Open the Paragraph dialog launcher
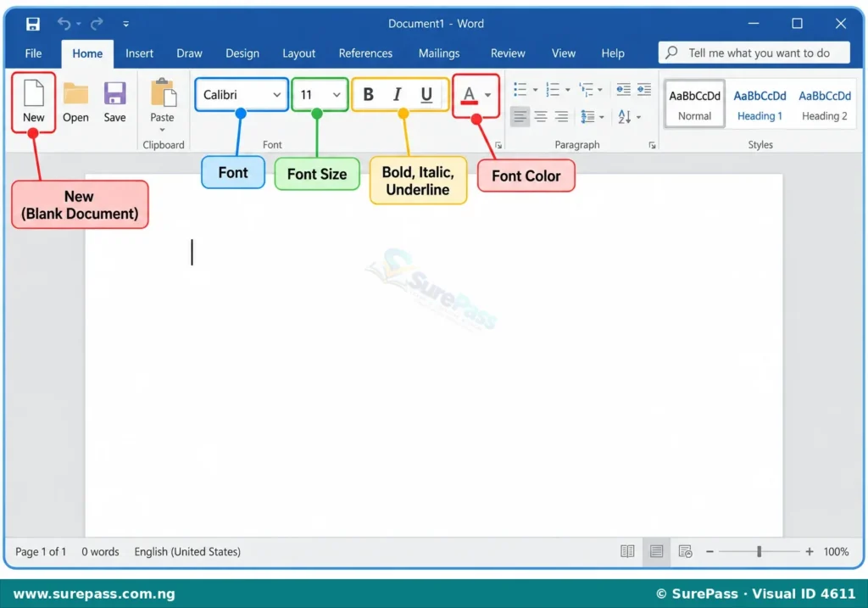The image size is (868, 608). [x=652, y=145]
